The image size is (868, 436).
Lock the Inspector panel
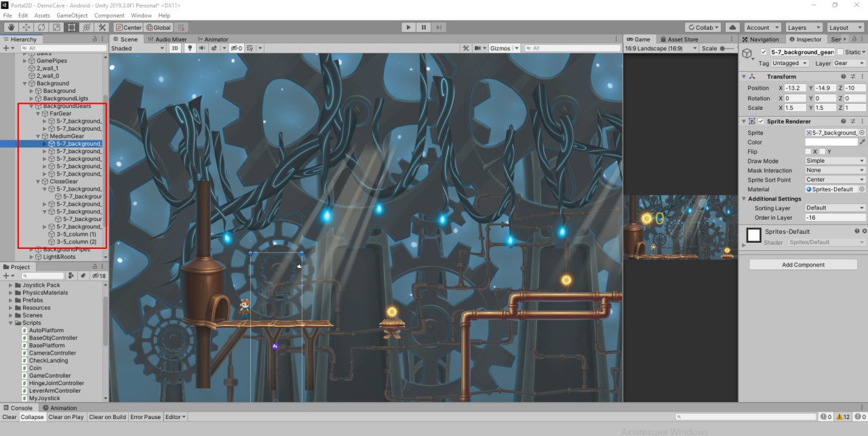[x=854, y=39]
